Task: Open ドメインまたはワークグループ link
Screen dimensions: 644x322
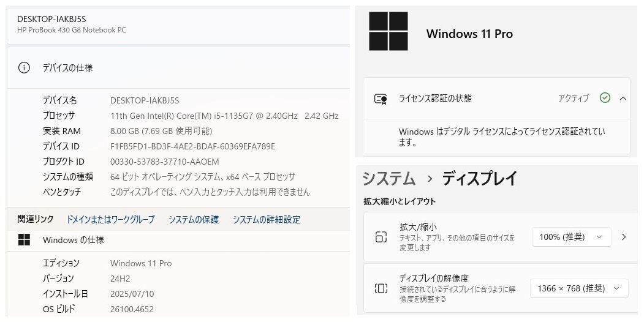Action: [110, 219]
